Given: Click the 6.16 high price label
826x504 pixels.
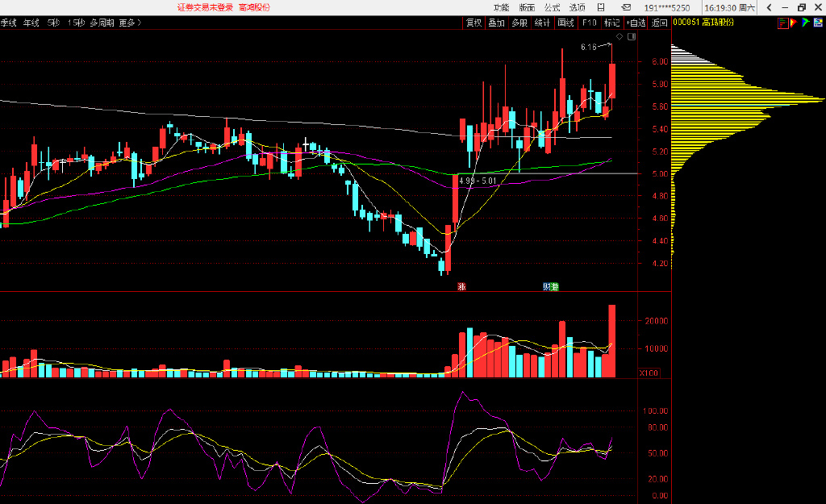Looking at the screenshot, I should click(588, 47).
